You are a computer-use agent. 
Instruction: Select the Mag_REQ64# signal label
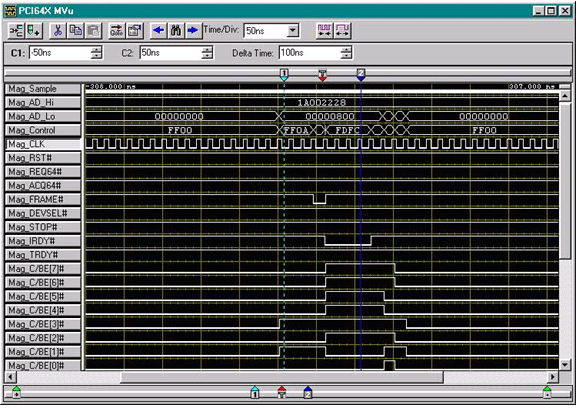pos(43,172)
